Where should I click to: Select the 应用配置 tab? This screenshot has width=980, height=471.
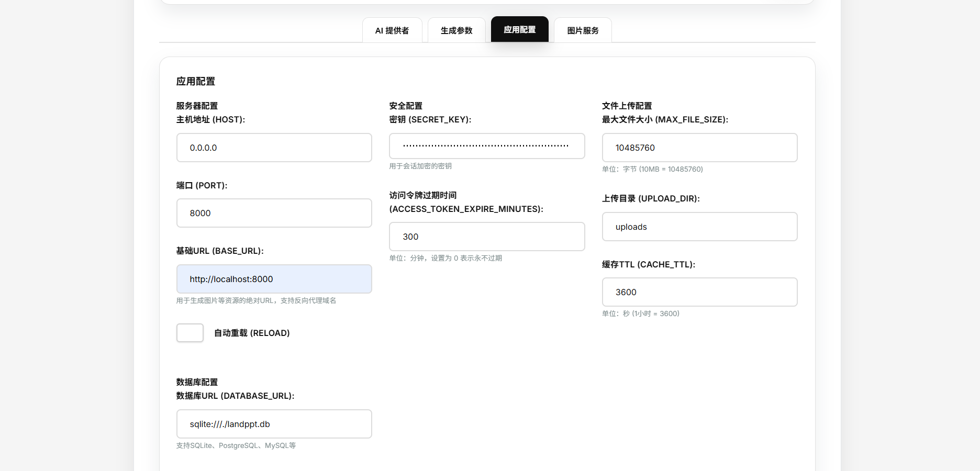[x=519, y=29]
